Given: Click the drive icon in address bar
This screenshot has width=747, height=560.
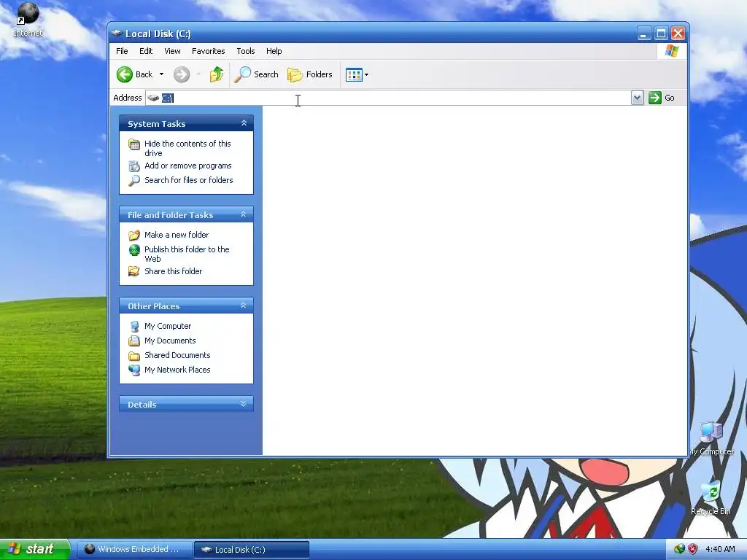Looking at the screenshot, I should tap(153, 98).
